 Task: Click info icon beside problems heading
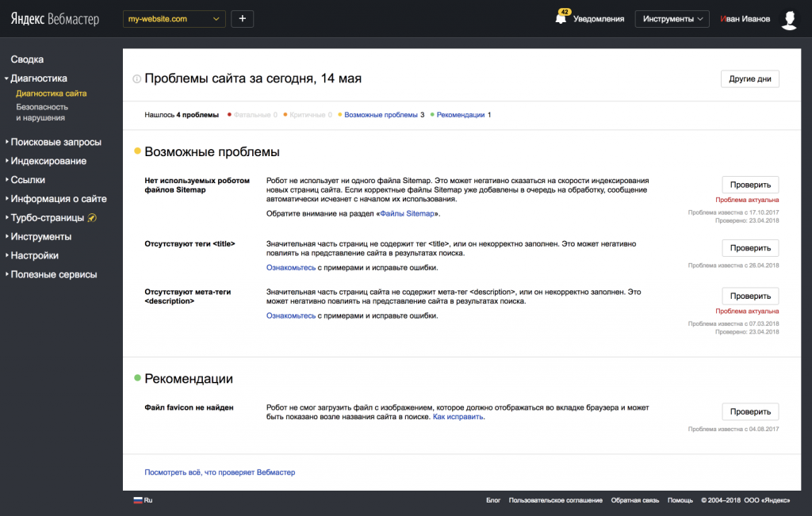coord(136,79)
